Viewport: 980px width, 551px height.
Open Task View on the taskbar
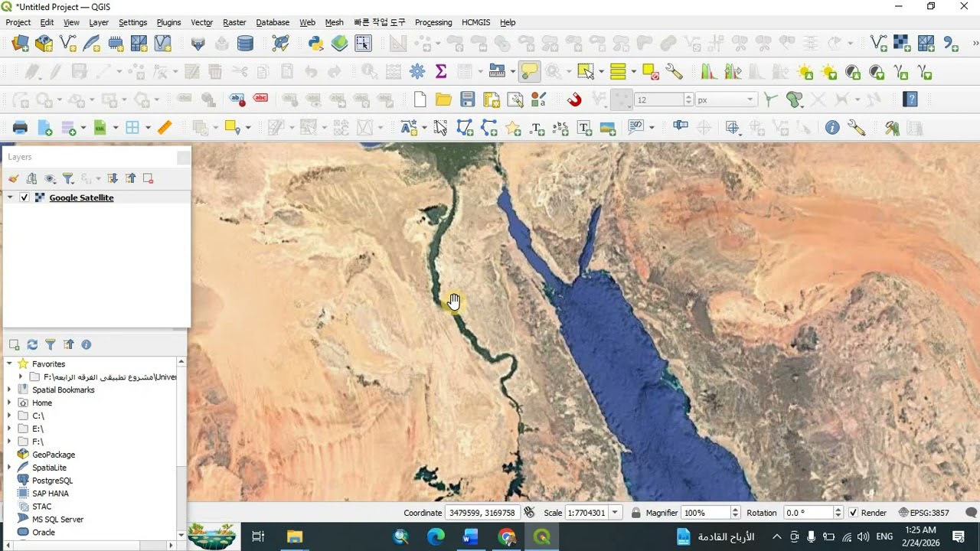[258, 537]
